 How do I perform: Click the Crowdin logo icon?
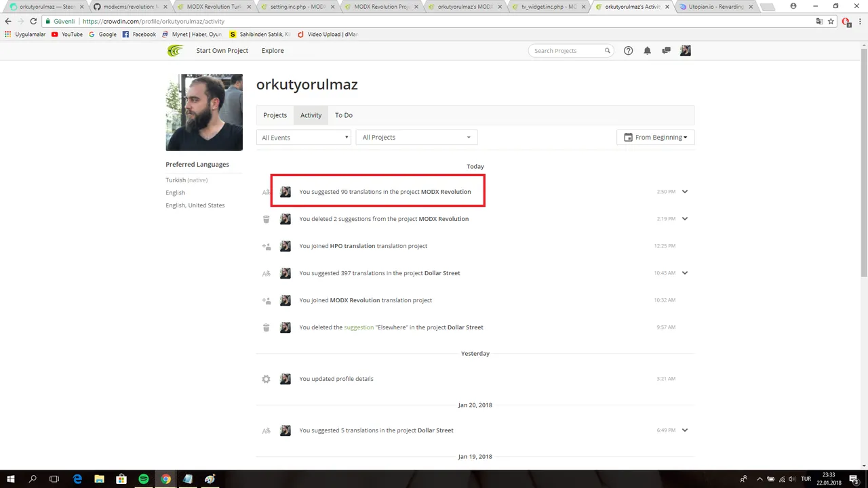[175, 51]
